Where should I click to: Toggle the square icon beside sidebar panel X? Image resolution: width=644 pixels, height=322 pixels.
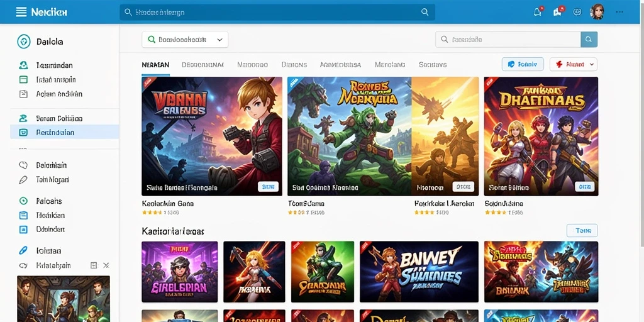point(94,265)
